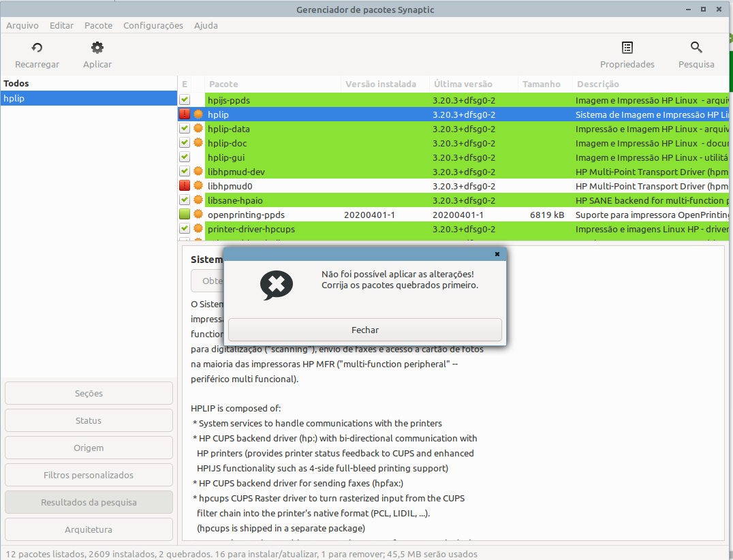This screenshot has width=733, height=560.
Task: Switch to the Arquitetura filter view
Action: tap(89, 529)
